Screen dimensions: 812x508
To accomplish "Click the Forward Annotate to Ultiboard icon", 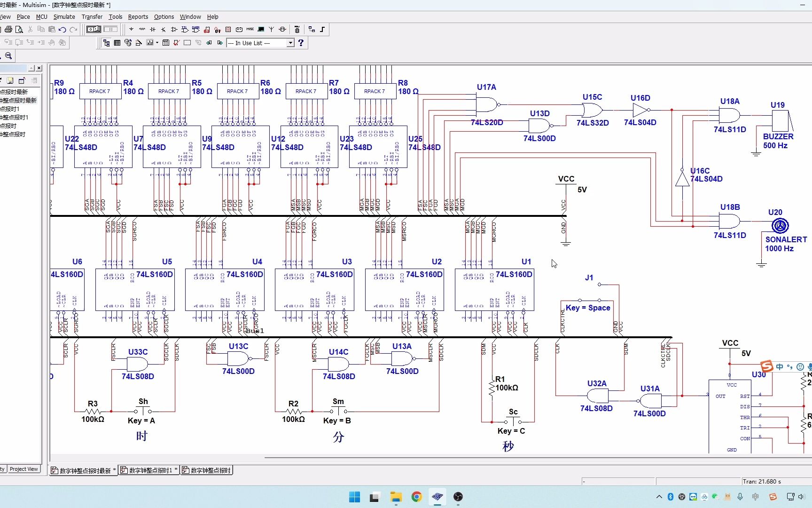I will tap(219, 43).
